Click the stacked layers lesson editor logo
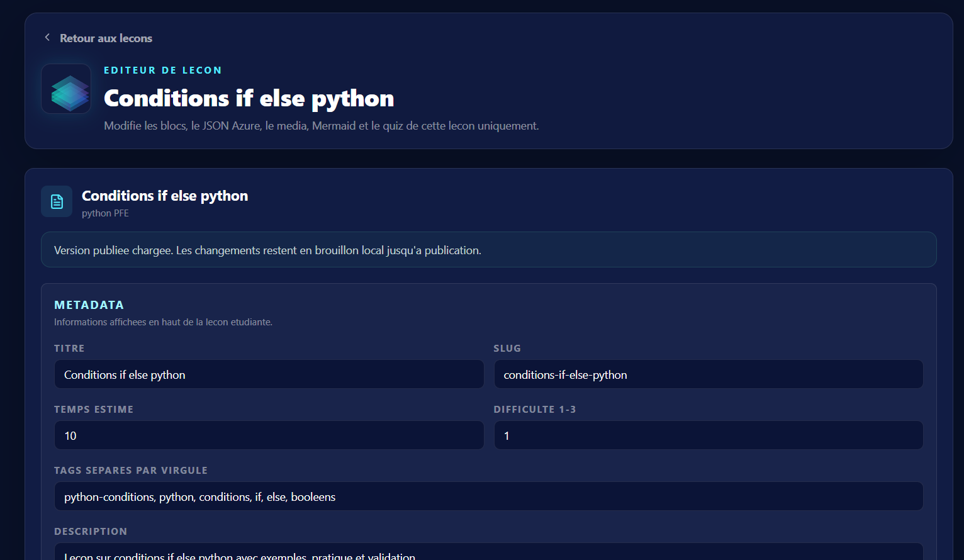Viewport: 964px width, 560px height. [x=66, y=89]
